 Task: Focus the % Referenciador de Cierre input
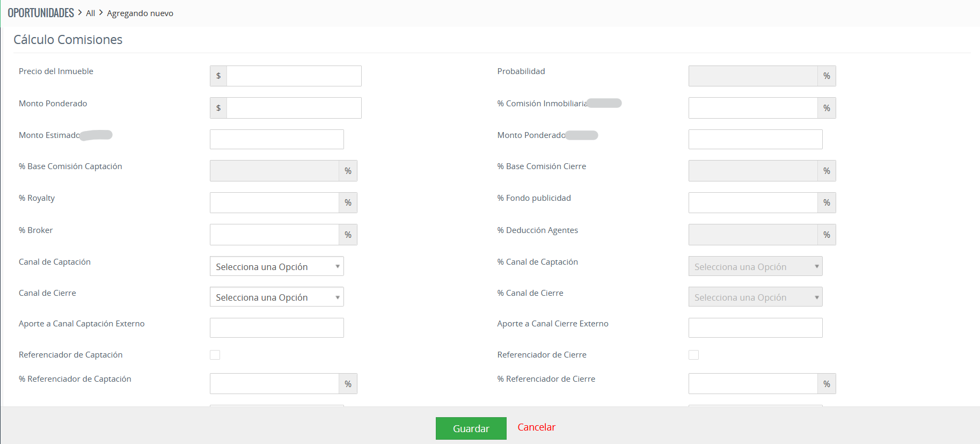click(753, 383)
